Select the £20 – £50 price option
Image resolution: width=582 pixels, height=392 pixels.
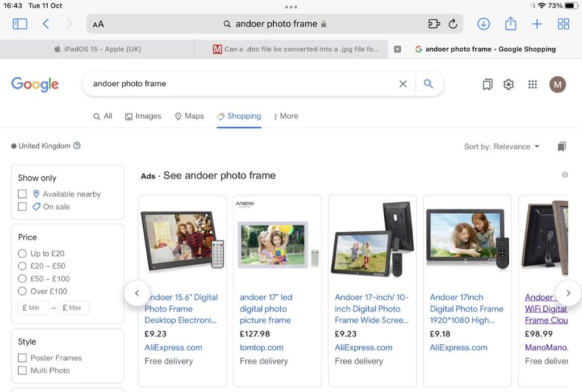click(22, 266)
